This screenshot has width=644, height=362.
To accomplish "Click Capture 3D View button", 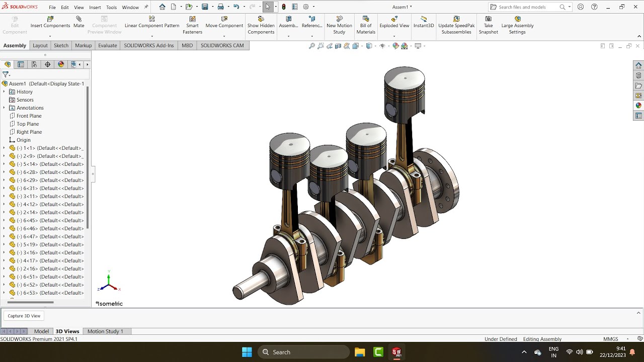I will tap(24, 316).
